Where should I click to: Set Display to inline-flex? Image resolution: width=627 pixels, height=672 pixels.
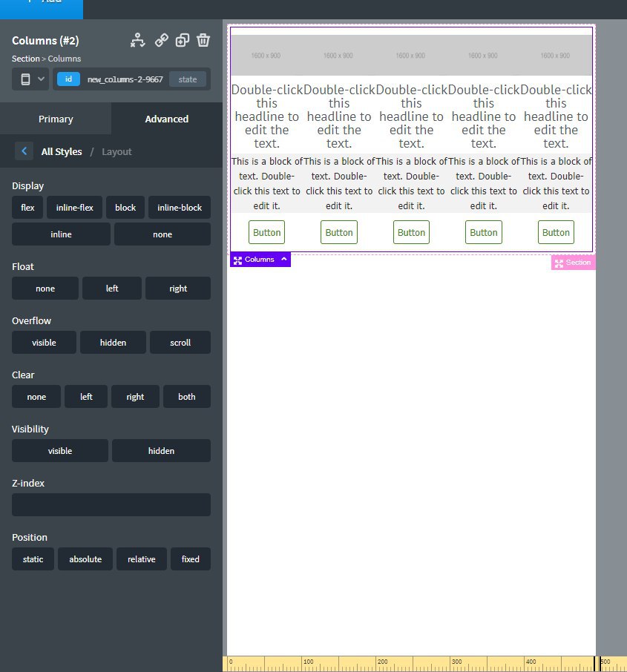(x=75, y=208)
